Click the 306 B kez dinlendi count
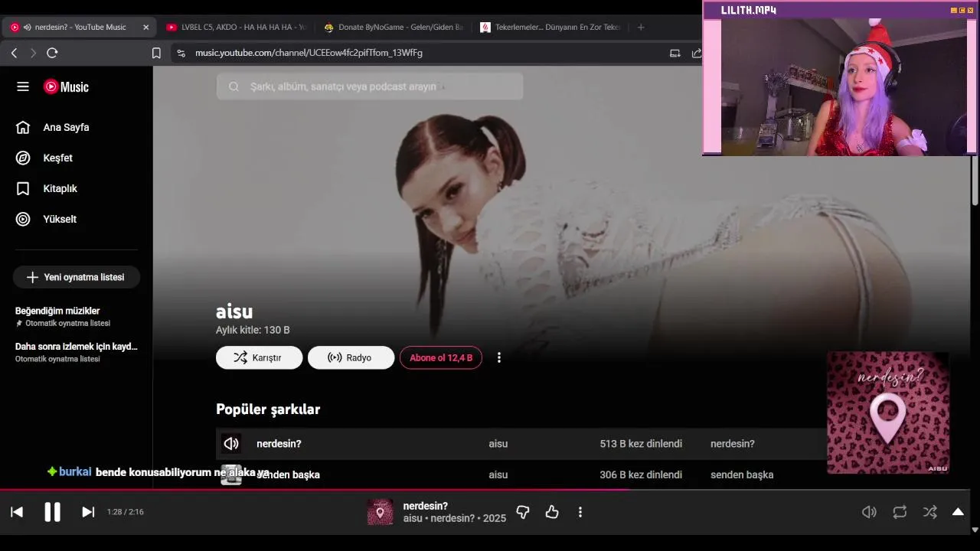This screenshot has width=980, height=551. [x=641, y=474]
